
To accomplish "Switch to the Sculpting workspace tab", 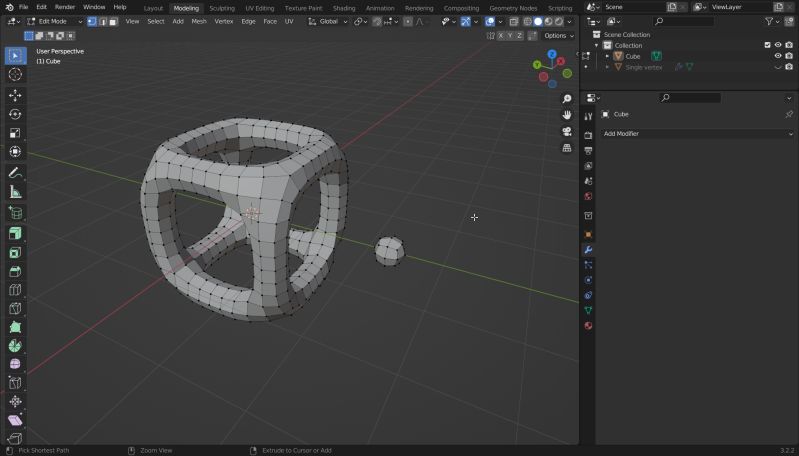I will pos(222,8).
